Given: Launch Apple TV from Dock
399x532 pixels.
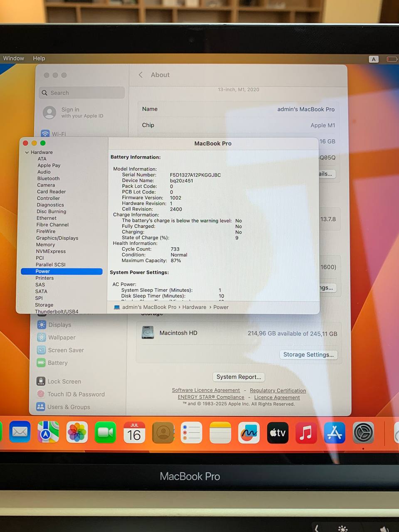Looking at the screenshot, I should click(278, 432).
